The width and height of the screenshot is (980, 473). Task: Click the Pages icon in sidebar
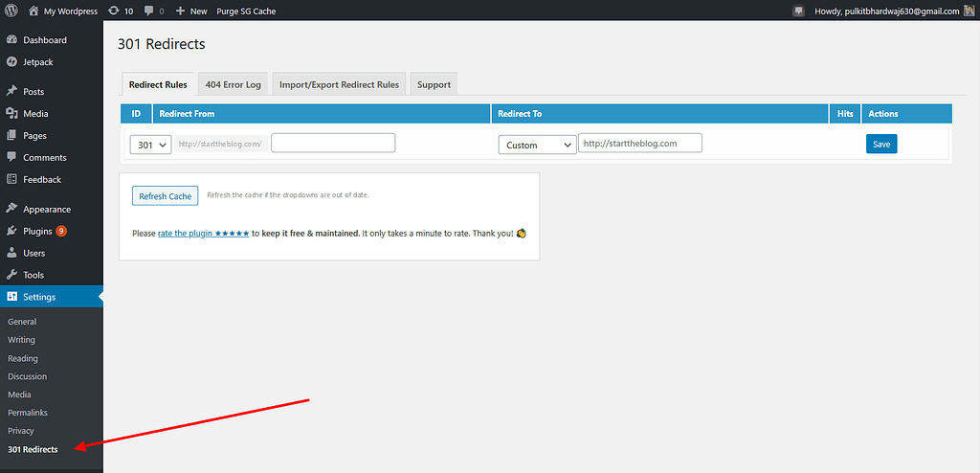point(11,135)
